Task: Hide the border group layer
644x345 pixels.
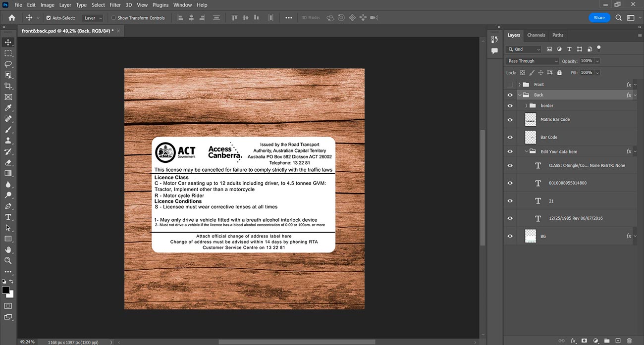Action: 510,105
